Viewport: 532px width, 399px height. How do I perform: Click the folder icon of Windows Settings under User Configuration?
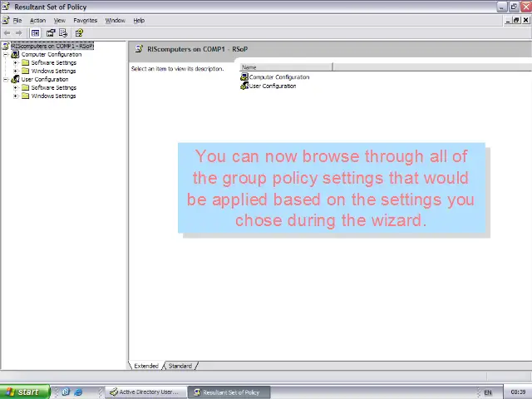tap(26, 96)
